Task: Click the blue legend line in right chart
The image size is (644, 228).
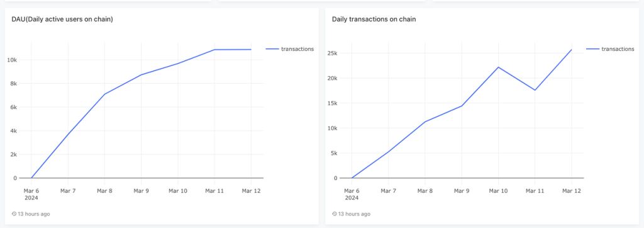Action: pyautogui.click(x=592, y=49)
